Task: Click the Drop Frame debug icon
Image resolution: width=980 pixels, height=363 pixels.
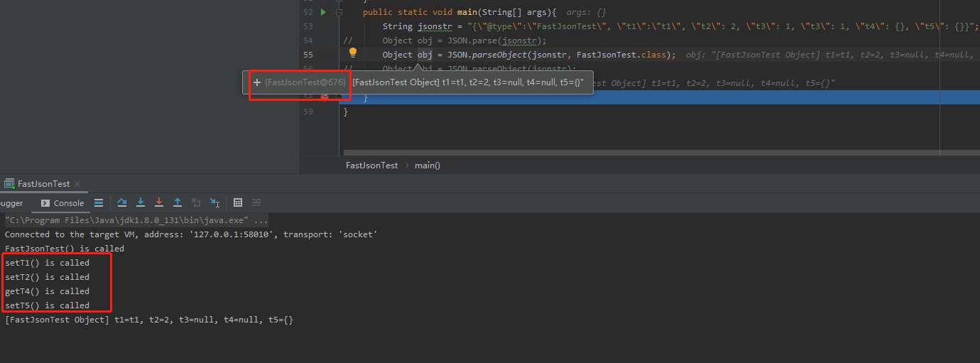Action: click(x=196, y=202)
